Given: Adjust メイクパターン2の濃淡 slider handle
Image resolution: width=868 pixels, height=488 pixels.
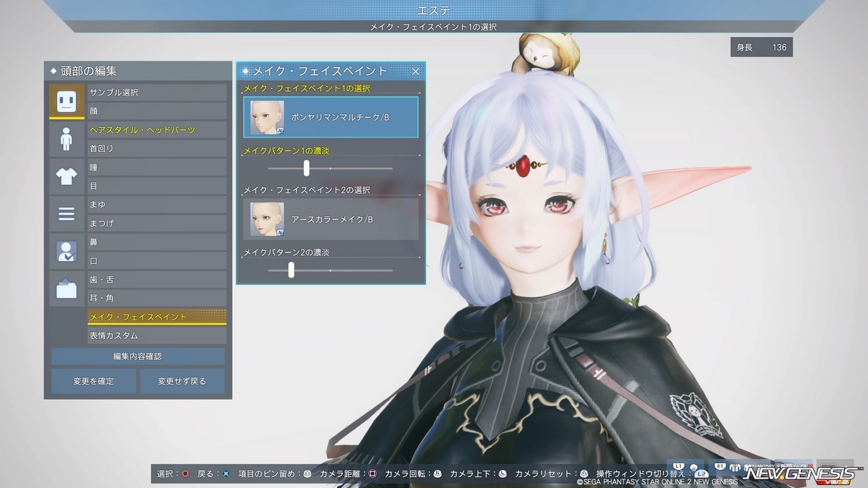Looking at the screenshot, I should click(x=291, y=270).
